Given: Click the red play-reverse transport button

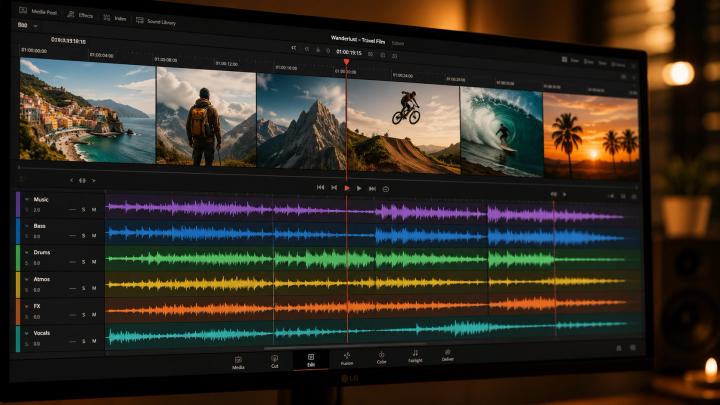Looking at the screenshot, I should (x=347, y=188).
